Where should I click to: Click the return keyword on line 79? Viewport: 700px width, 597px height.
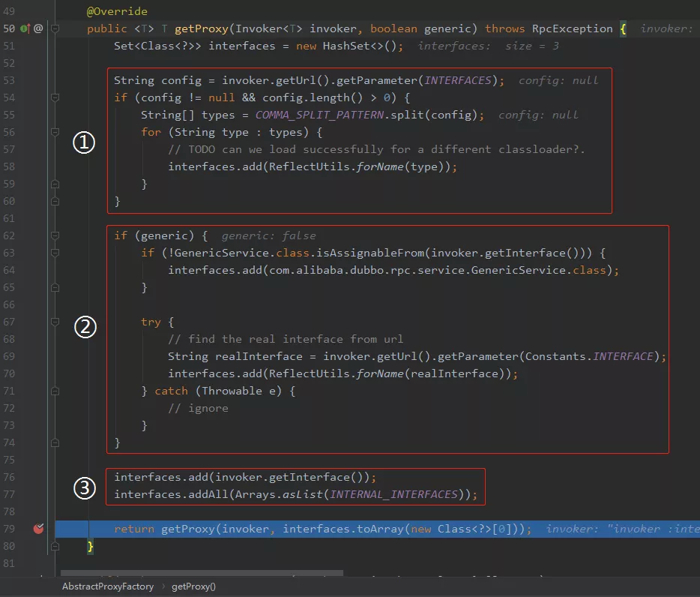pyautogui.click(x=134, y=529)
